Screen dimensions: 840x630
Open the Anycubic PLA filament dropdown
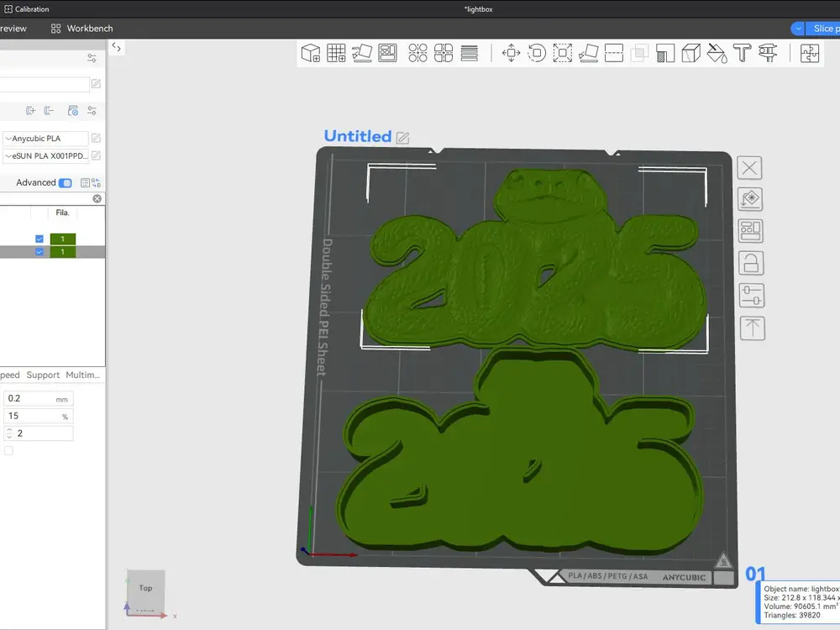[45, 139]
